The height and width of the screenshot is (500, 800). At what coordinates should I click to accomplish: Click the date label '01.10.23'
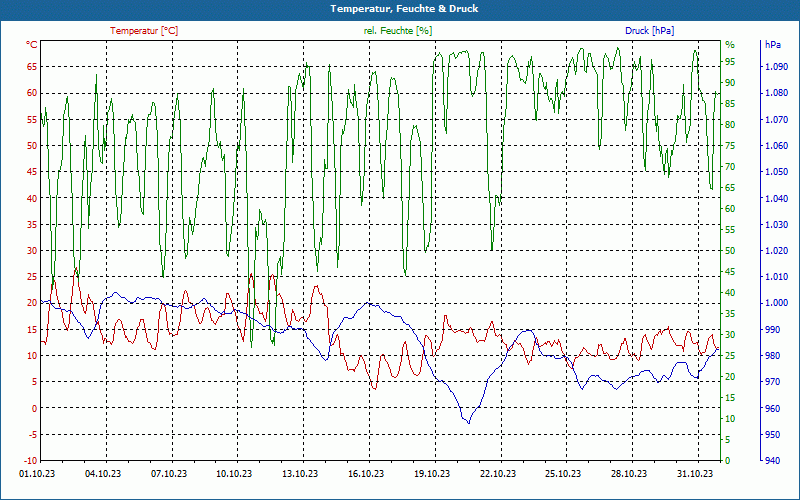pyautogui.click(x=37, y=473)
